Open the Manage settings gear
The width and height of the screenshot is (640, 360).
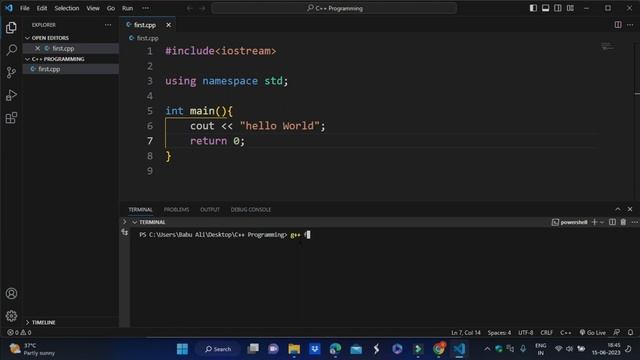(x=11, y=316)
